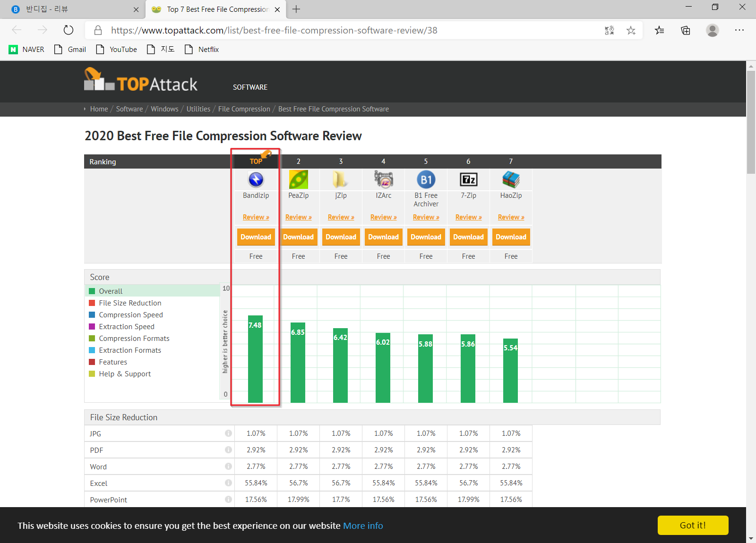Open the favorites list icon

coord(660,30)
